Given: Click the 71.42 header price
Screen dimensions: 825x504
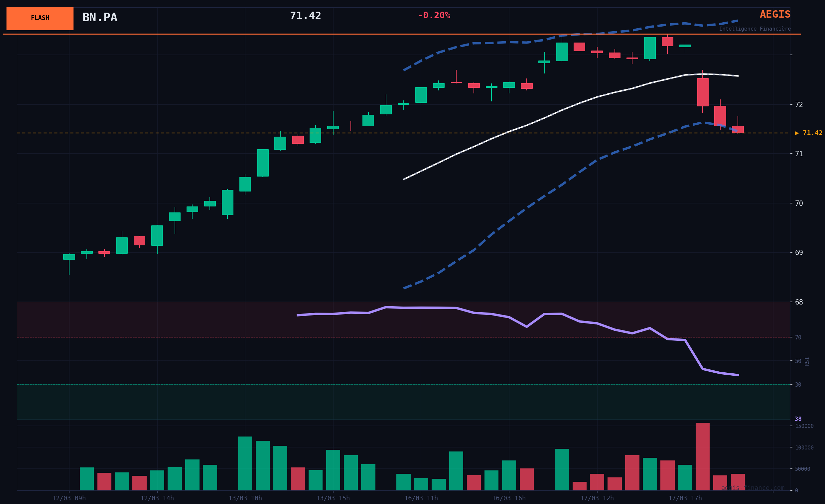Looking at the screenshot, I should [x=305, y=16].
